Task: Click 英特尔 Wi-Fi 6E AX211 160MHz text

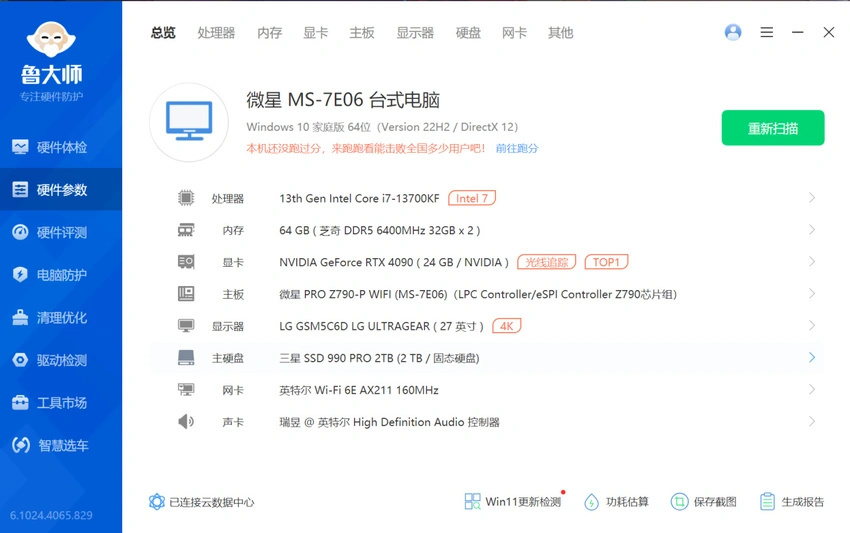Action: (359, 390)
